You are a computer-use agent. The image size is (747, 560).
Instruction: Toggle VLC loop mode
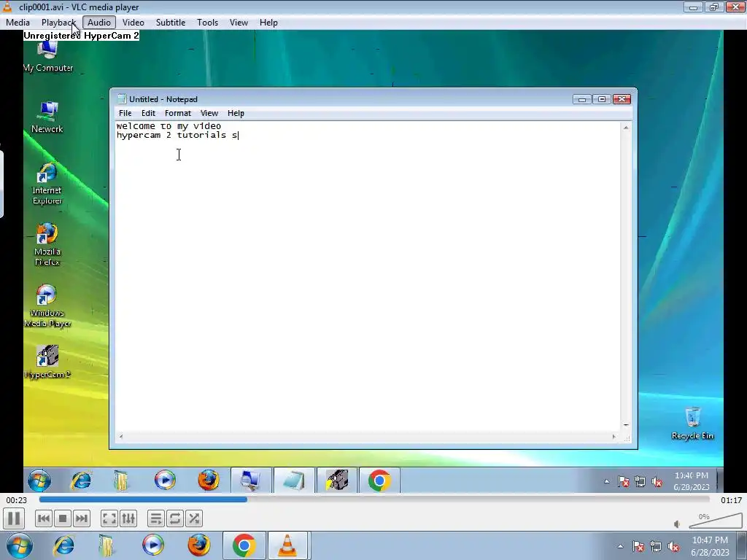(x=175, y=518)
